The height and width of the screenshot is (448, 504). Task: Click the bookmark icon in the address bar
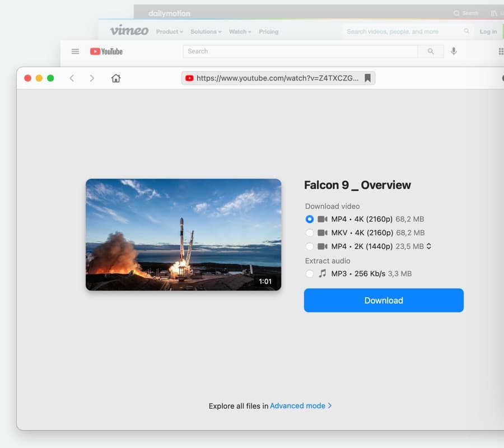[367, 78]
